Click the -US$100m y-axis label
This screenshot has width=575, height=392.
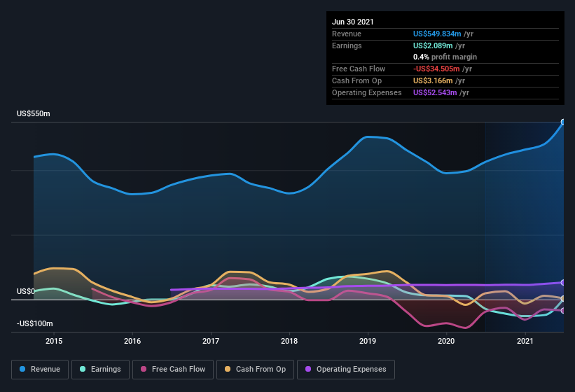35,323
